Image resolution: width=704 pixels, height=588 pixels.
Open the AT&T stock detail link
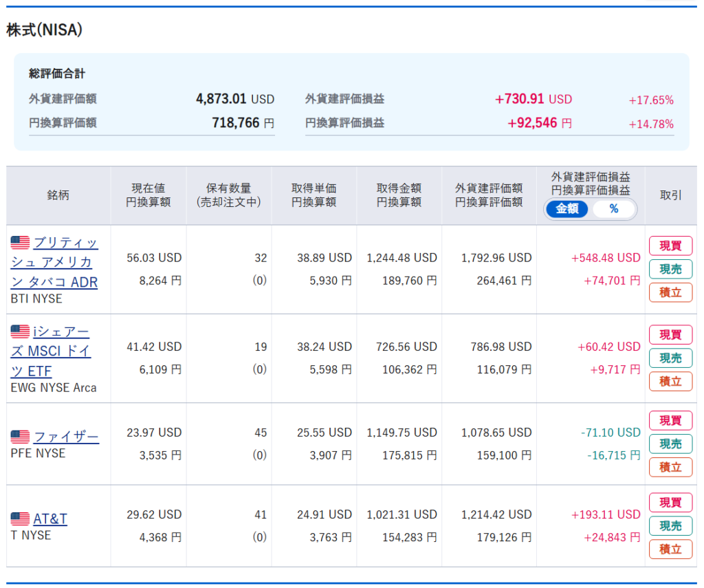(50, 519)
